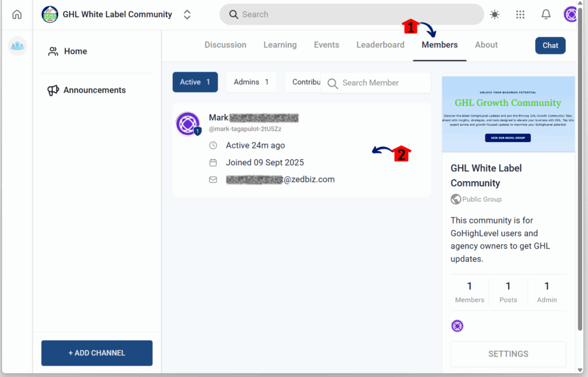Open the admin avatar below the stats
588x377 pixels.
pos(457,326)
